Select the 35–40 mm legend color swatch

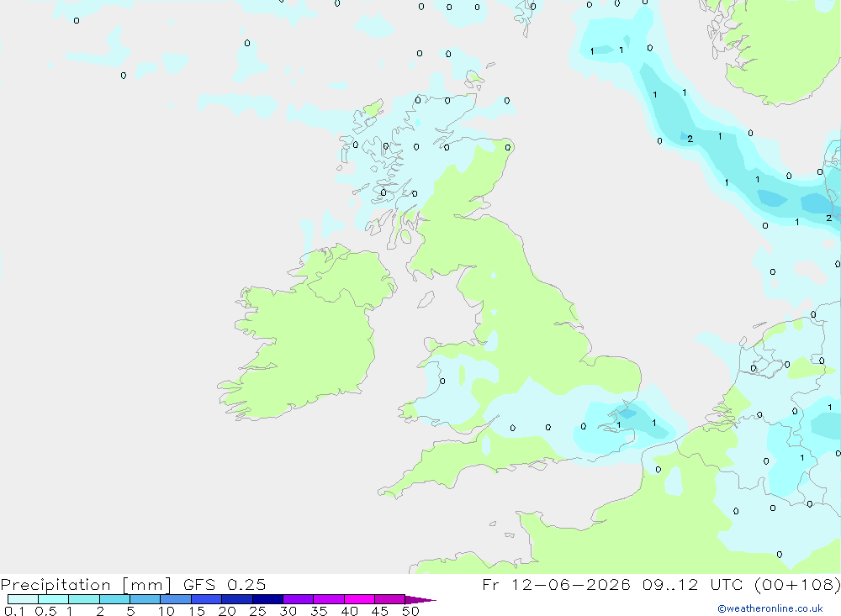click(x=329, y=599)
